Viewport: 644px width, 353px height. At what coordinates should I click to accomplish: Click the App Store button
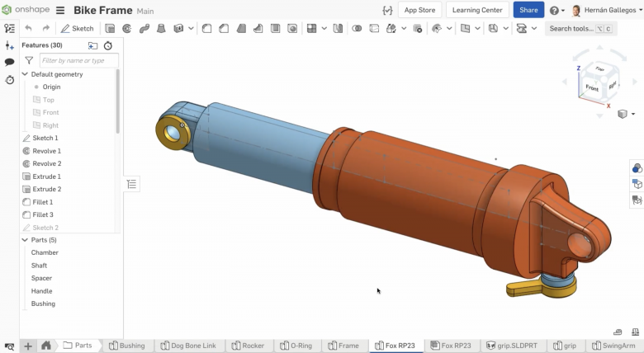[x=419, y=10]
